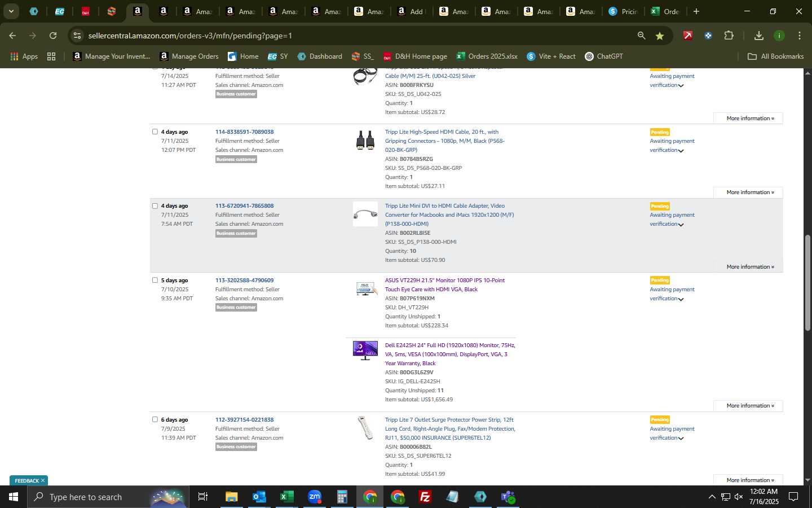Click the Dell monitor product thumbnail
812x508 pixels.
click(x=365, y=350)
